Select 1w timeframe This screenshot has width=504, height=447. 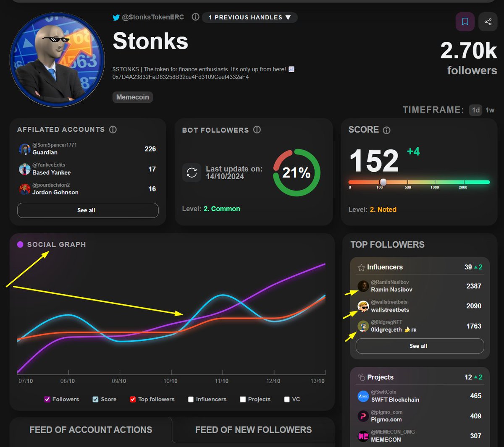pyautogui.click(x=490, y=110)
